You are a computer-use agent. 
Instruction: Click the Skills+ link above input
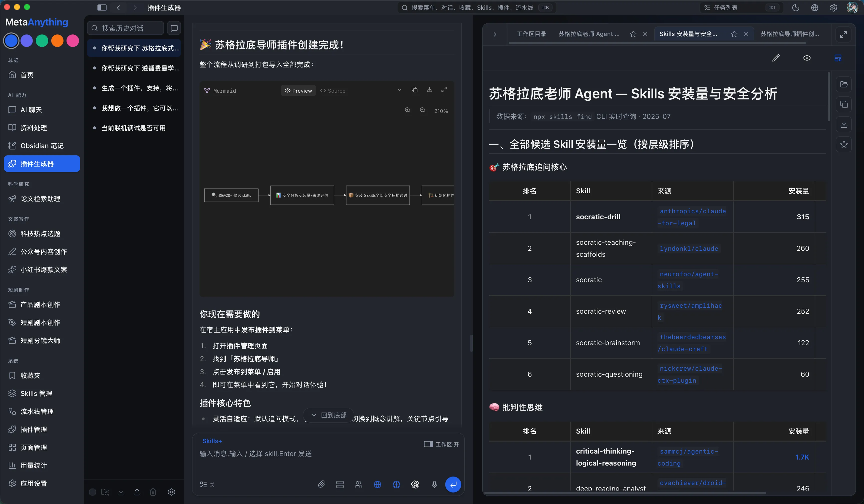(212, 441)
